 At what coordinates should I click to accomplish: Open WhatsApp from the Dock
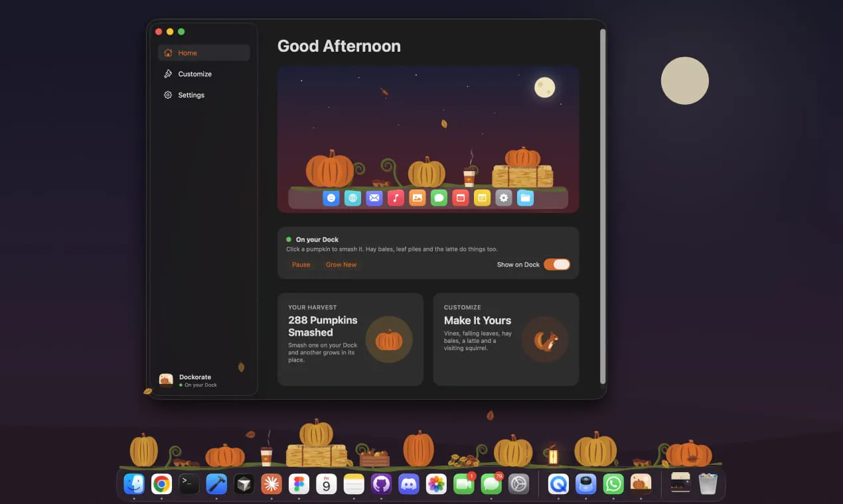coord(613,484)
